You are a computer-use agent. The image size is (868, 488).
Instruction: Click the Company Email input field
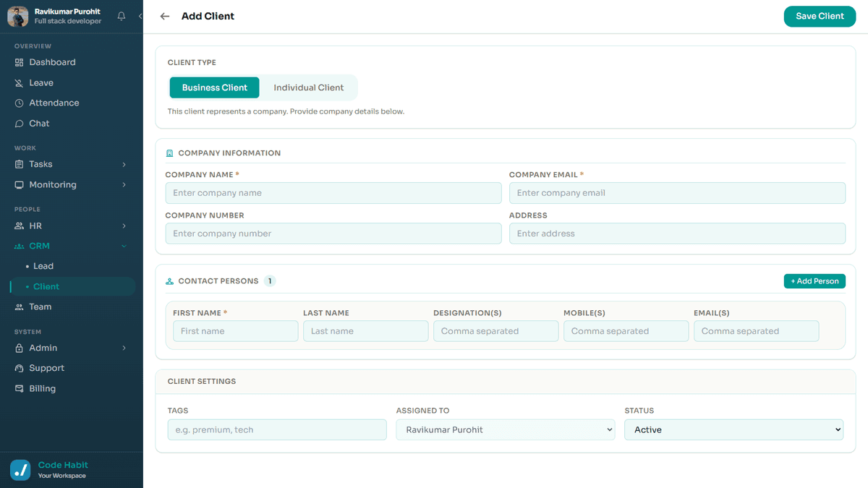677,193
